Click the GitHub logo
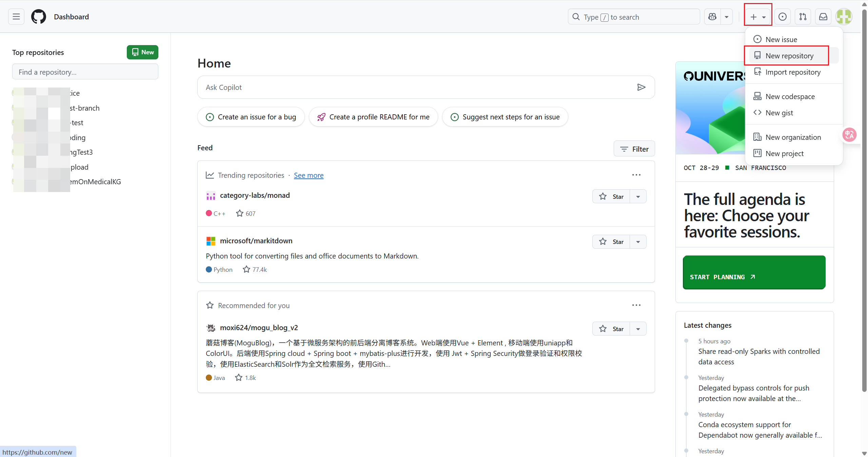This screenshot has width=868, height=457. pos(39,17)
